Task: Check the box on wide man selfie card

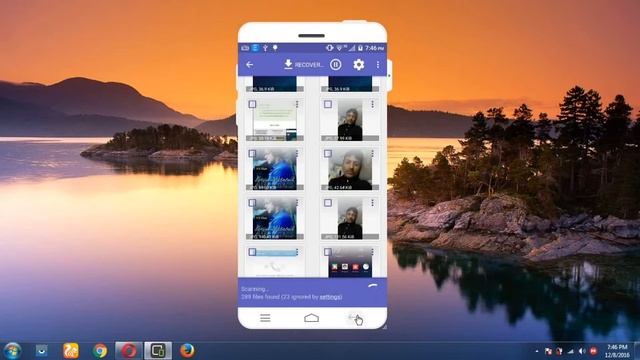Action: tap(327, 153)
